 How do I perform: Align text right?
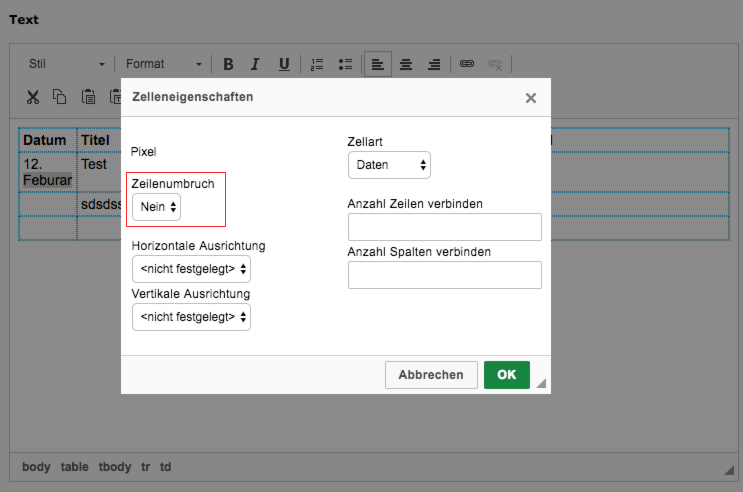[x=434, y=64]
